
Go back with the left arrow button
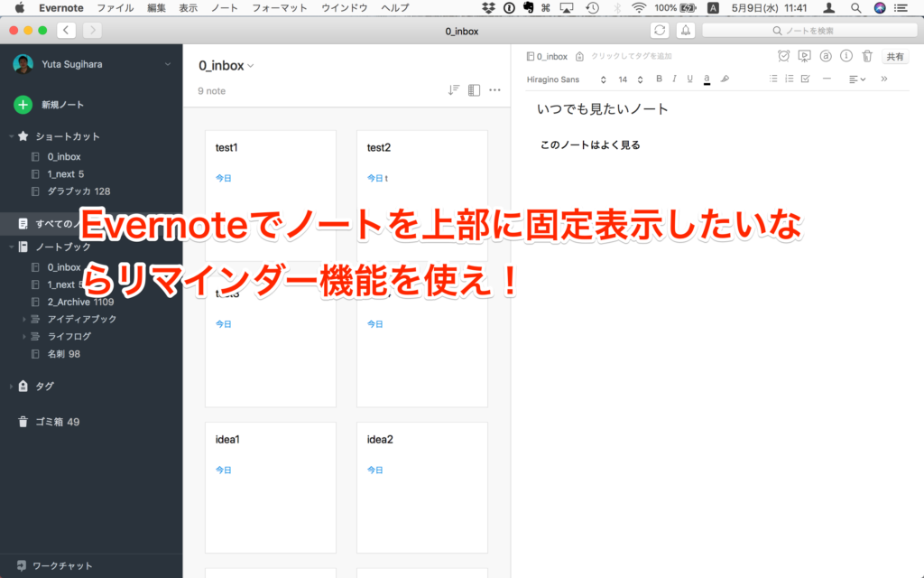(66, 30)
